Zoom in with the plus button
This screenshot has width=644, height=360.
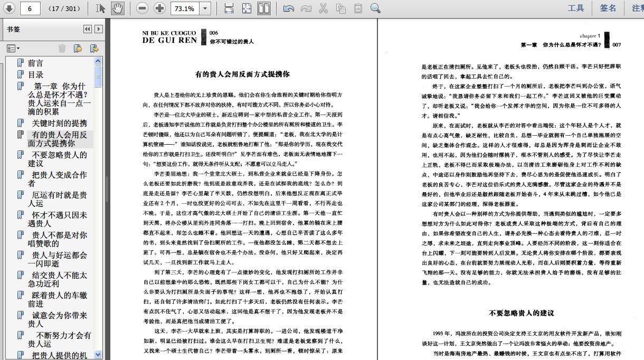click(x=159, y=8)
